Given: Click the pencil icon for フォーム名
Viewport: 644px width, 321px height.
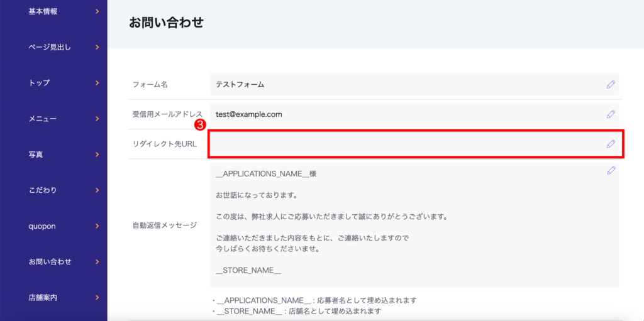Looking at the screenshot, I should [610, 85].
